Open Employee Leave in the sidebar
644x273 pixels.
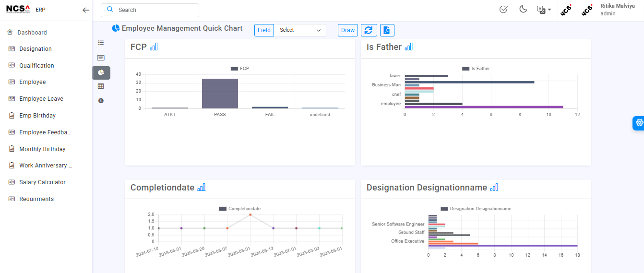click(x=41, y=99)
